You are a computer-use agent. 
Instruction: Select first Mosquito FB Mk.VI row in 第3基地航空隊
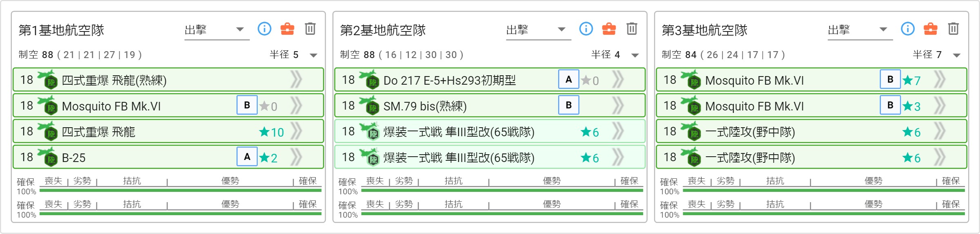812,80
